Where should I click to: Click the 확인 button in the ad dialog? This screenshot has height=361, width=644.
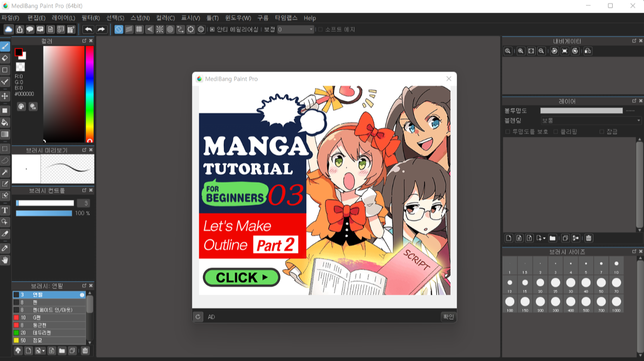coord(448,317)
